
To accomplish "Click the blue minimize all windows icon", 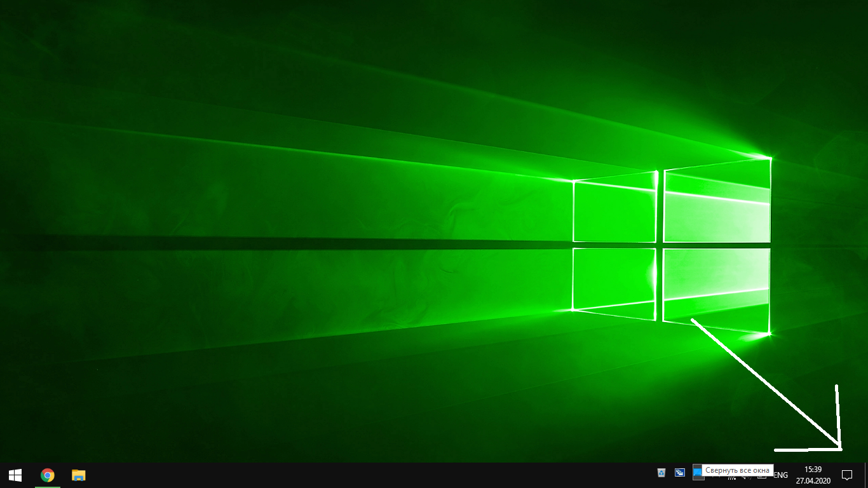I will click(x=698, y=471).
